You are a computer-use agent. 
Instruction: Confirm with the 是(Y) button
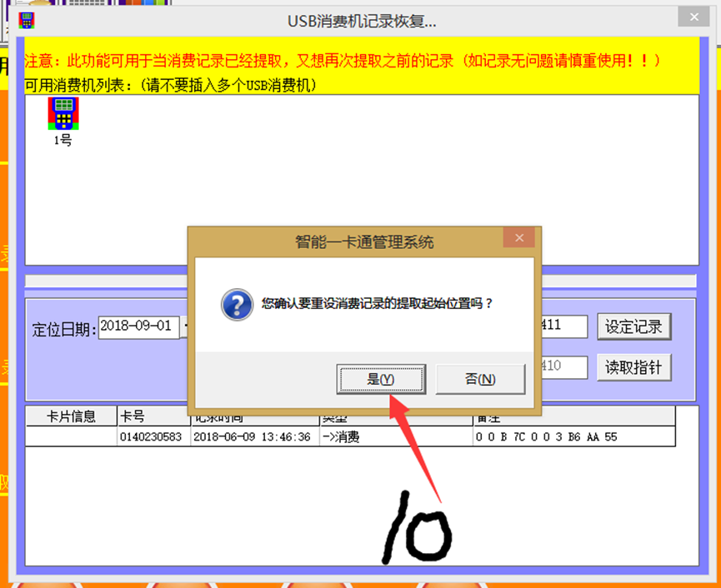tap(381, 379)
